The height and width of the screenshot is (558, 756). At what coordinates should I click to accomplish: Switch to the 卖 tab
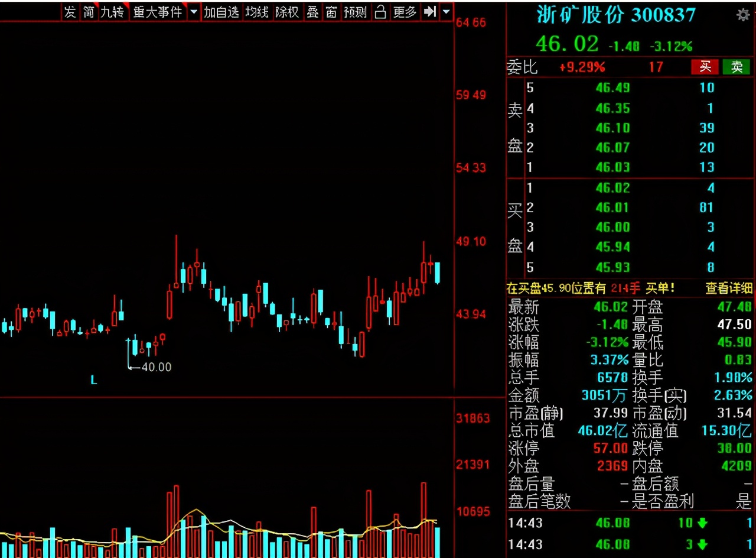737,67
